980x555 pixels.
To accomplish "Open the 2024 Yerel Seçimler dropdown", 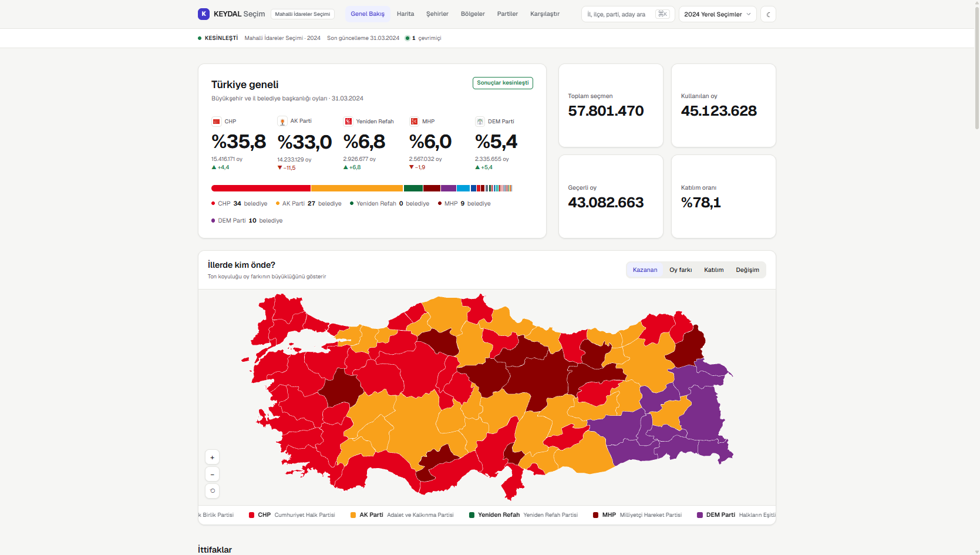I will pyautogui.click(x=718, y=14).
